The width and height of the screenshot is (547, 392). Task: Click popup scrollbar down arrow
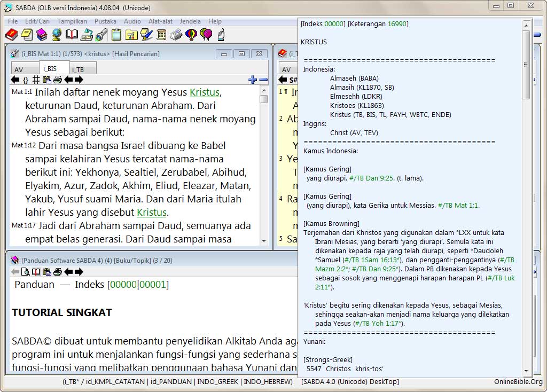[526, 371]
